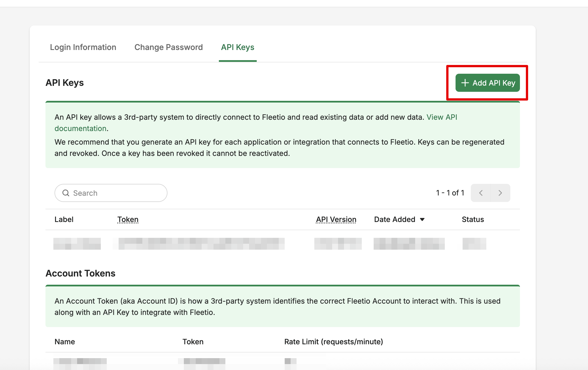Click the Add API Key button
This screenshot has height=370, width=588.
[487, 83]
